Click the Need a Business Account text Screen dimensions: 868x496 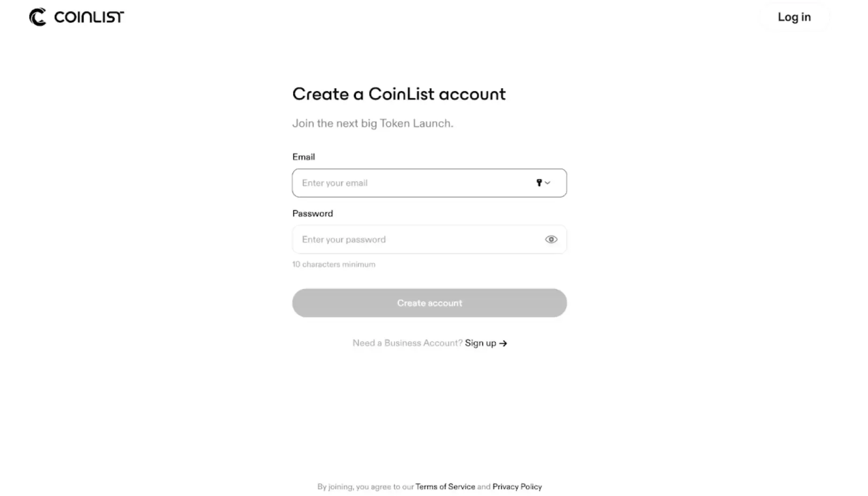(x=407, y=343)
